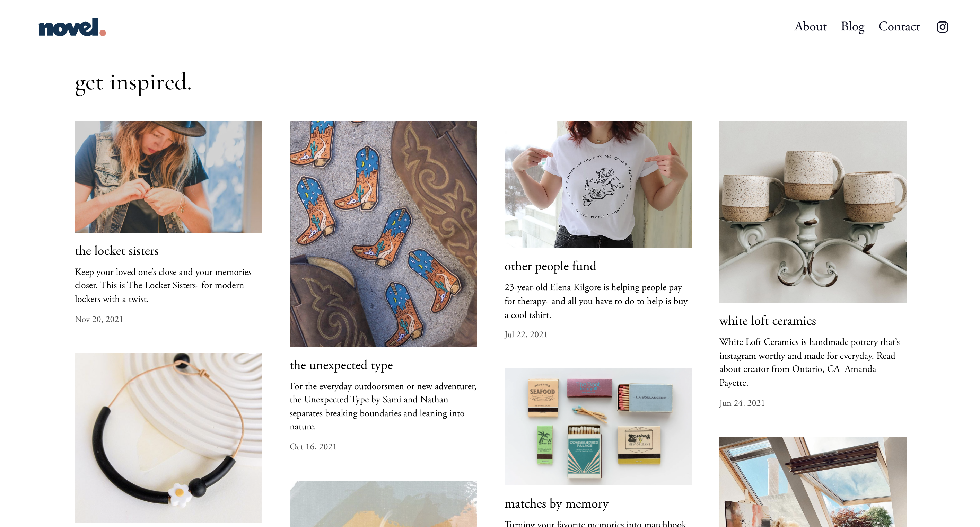980x527 pixels.
Task: Click the locket sisters excerpt text
Action: [x=163, y=285]
